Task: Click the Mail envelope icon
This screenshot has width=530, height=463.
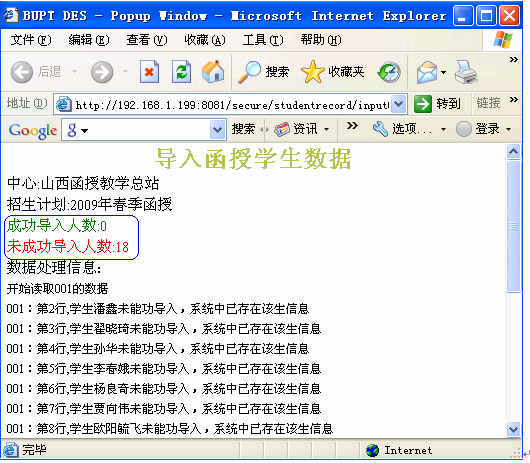Action: click(x=427, y=72)
